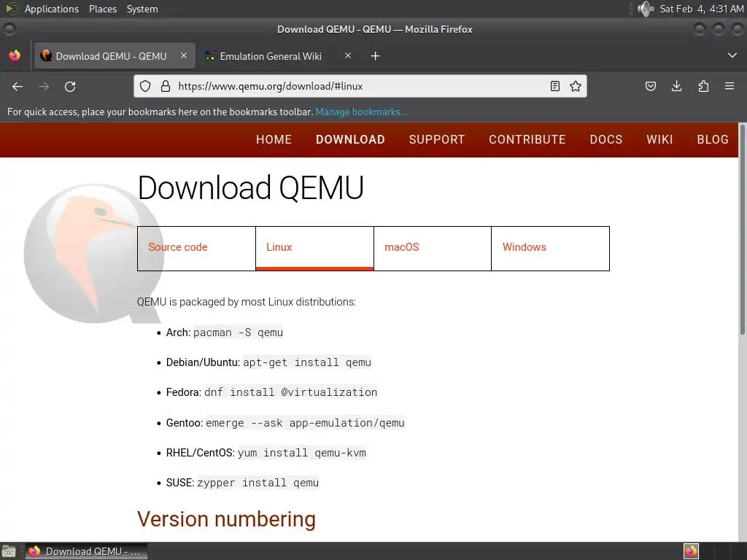Open the Save to Pocket icon
The height and width of the screenshot is (560, 747).
(x=651, y=86)
